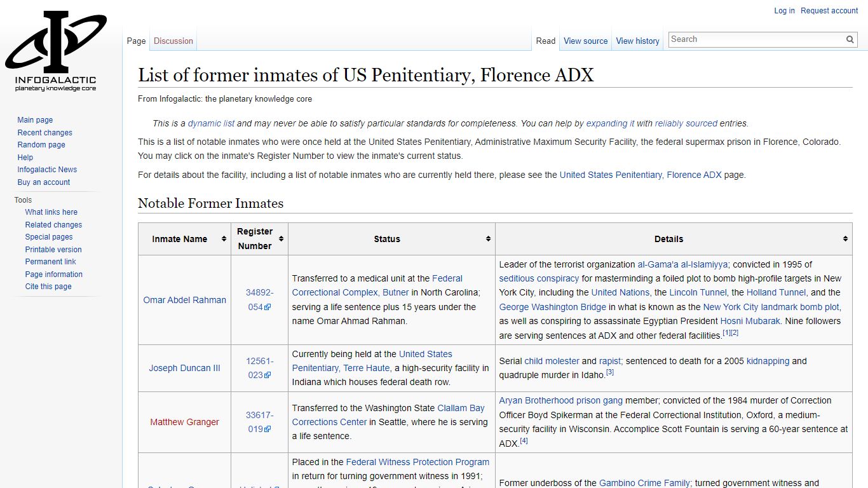
Task: Open the Page tab
Action: click(136, 41)
